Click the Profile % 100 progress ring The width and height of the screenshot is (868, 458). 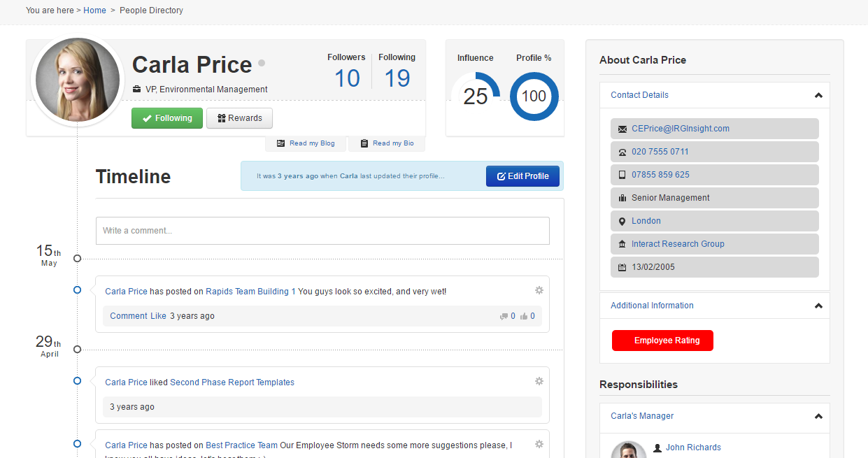click(534, 96)
